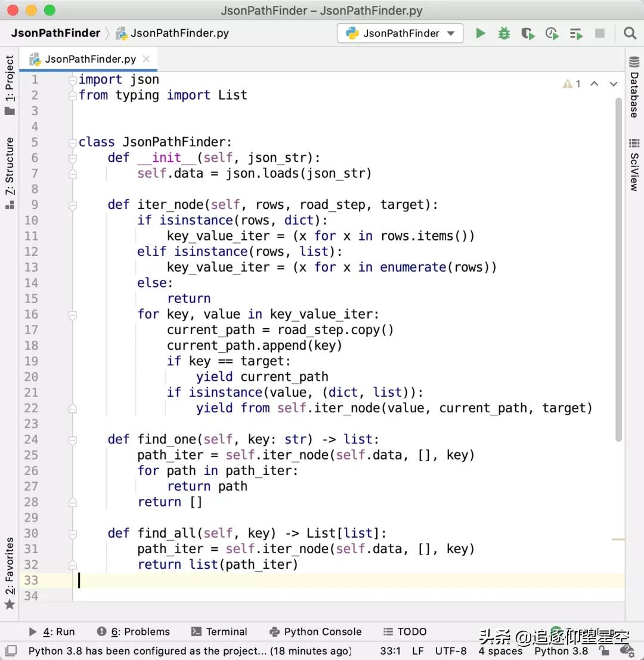Collapse the for loop fold marker on line 16
Image resolution: width=644 pixels, height=660 pixels.
[72, 315]
